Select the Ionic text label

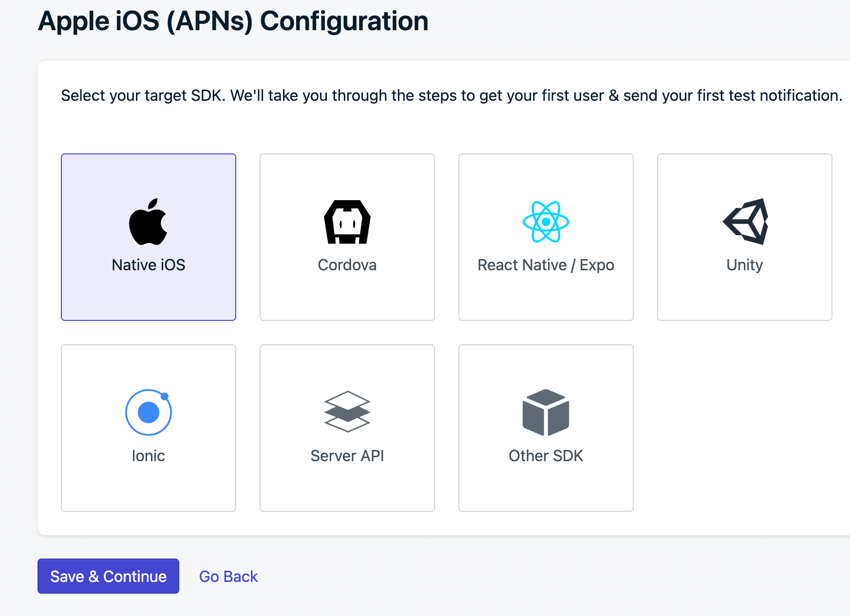point(148,456)
